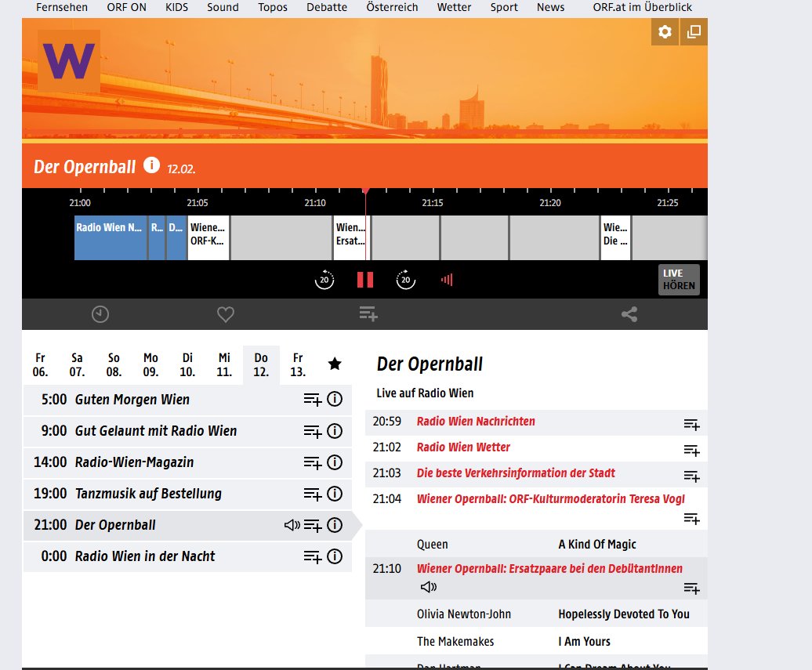Select day tab Sa 07.
Viewport: 812px width, 670px height.
click(77, 365)
